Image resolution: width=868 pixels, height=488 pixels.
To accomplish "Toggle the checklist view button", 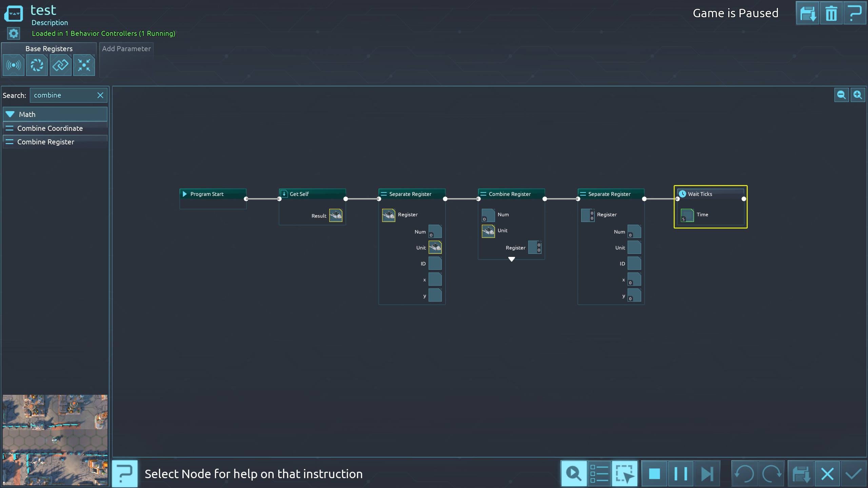I will click(x=599, y=473).
